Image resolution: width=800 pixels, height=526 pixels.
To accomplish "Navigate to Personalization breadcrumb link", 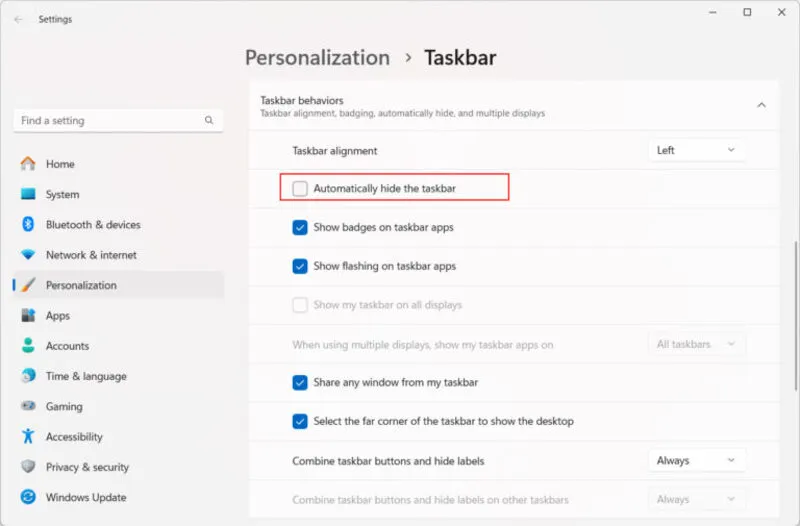I will [x=317, y=58].
